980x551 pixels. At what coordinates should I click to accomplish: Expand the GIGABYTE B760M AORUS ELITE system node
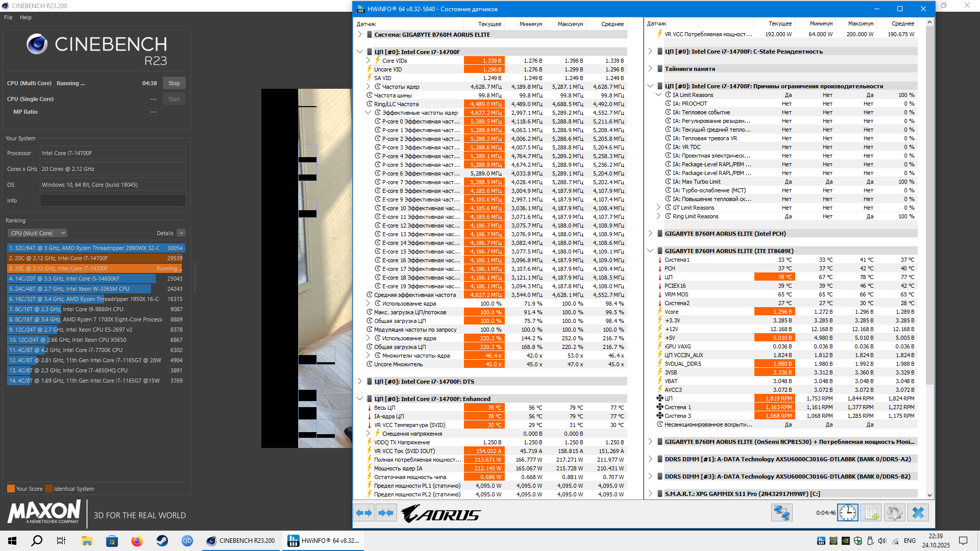(x=360, y=35)
